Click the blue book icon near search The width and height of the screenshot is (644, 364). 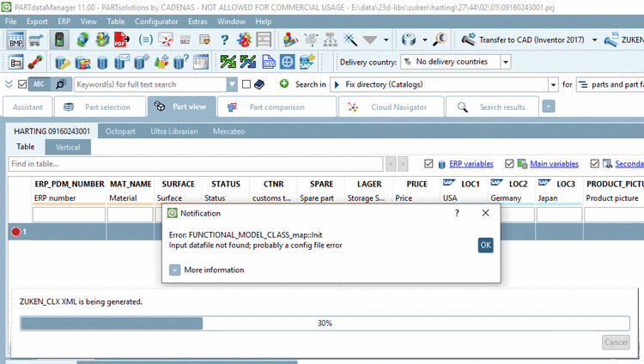259,84
